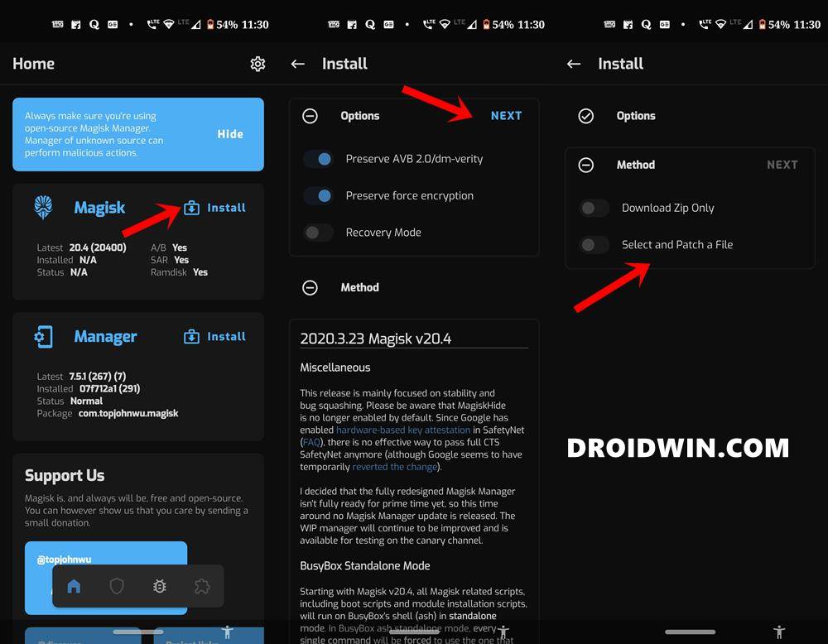The height and width of the screenshot is (644, 828).
Task: Tap Latest 20.4 (20400) version value
Action: click(x=98, y=248)
